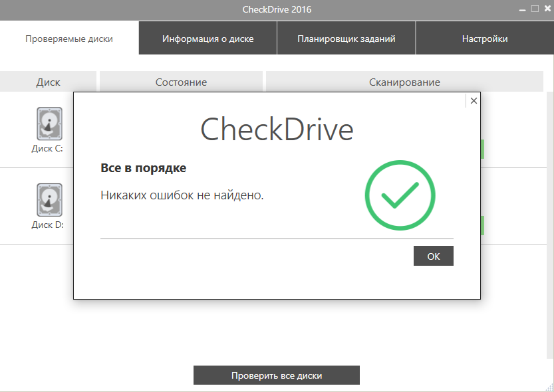Open the Планировщик заданий tab
Image resolution: width=554 pixels, height=392 pixels.
click(346, 38)
